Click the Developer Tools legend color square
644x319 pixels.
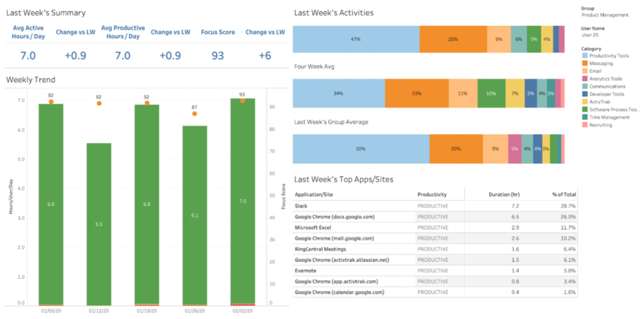coord(583,94)
